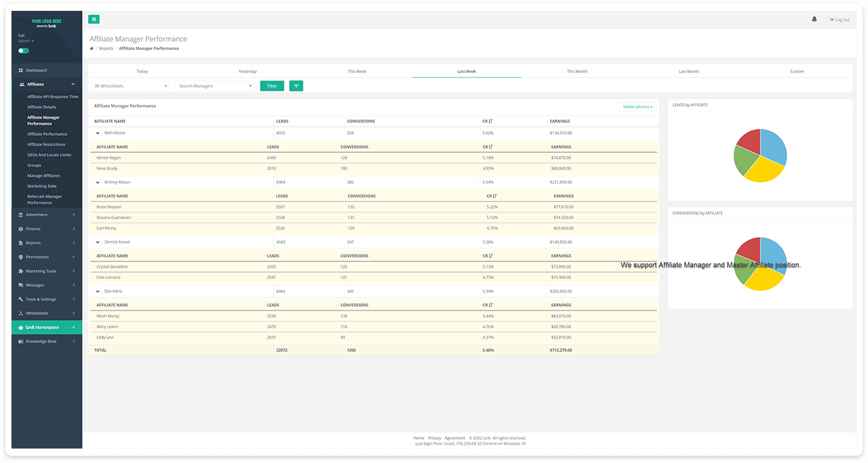The width and height of the screenshot is (868, 463).
Task: Expand the Finance sidebar section
Action: coord(46,229)
